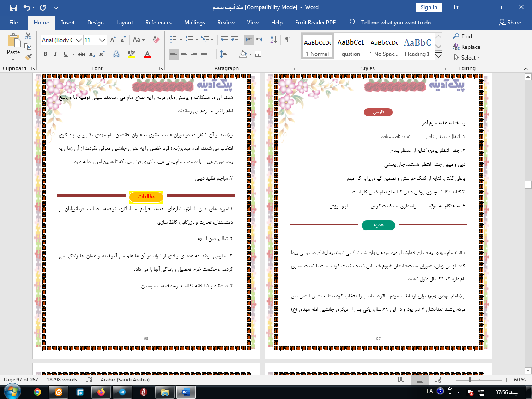Toggle bold formatting

pos(45,54)
